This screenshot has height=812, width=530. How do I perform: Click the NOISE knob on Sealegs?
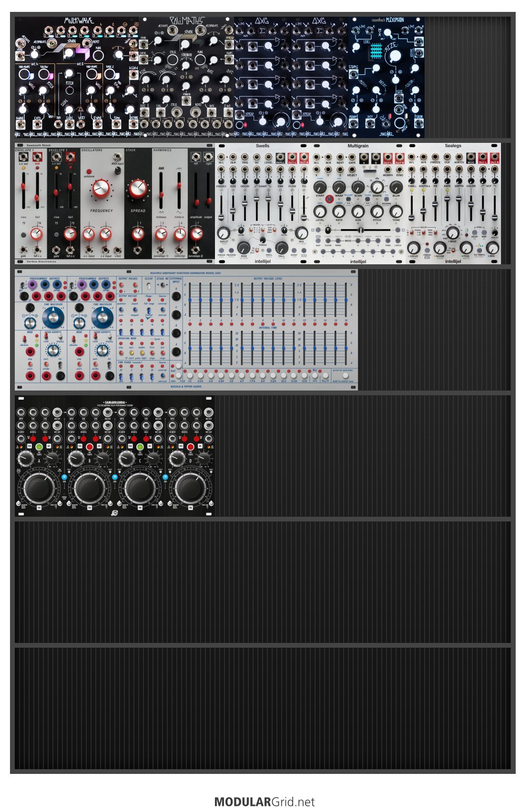tap(440, 248)
